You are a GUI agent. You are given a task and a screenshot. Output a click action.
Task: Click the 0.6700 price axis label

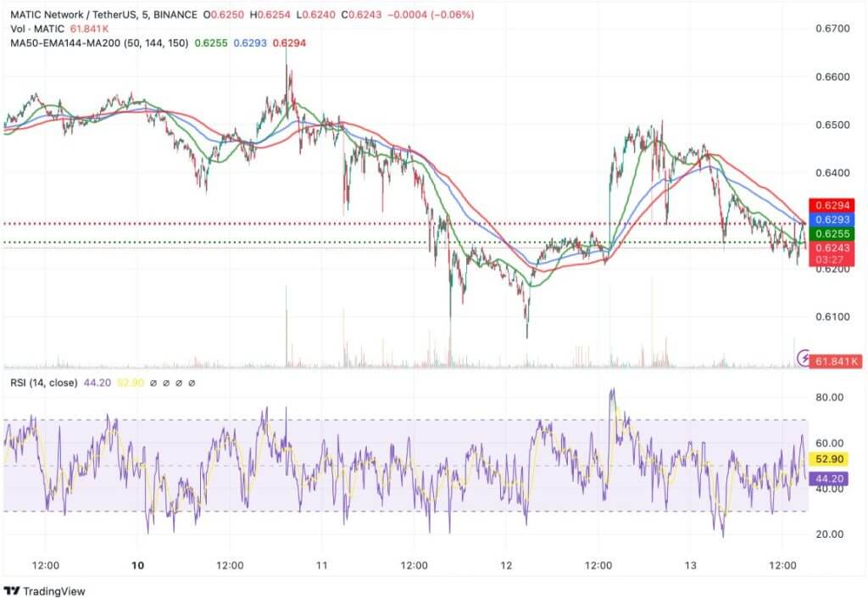pyautogui.click(x=832, y=29)
